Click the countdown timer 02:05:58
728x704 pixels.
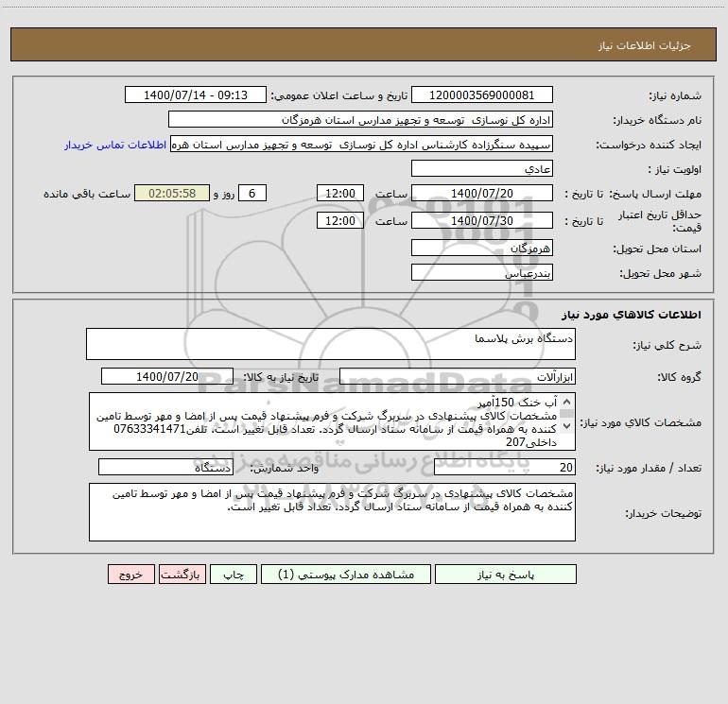click(172, 194)
